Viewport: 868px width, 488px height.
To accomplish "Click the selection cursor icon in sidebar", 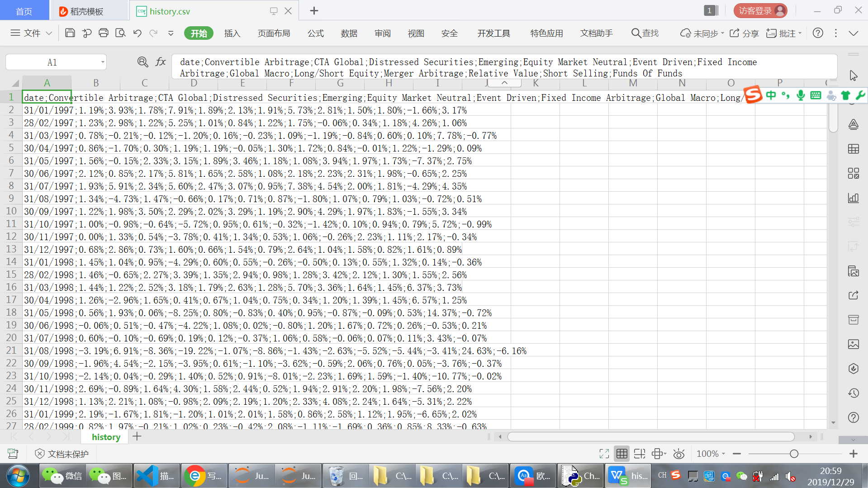I will 854,76.
